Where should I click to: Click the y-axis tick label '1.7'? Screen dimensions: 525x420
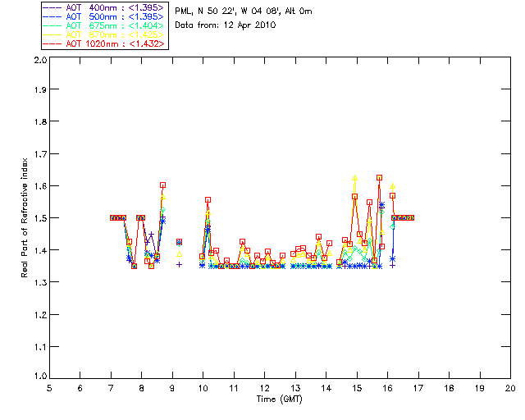pyautogui.click(x=40, y=154)
